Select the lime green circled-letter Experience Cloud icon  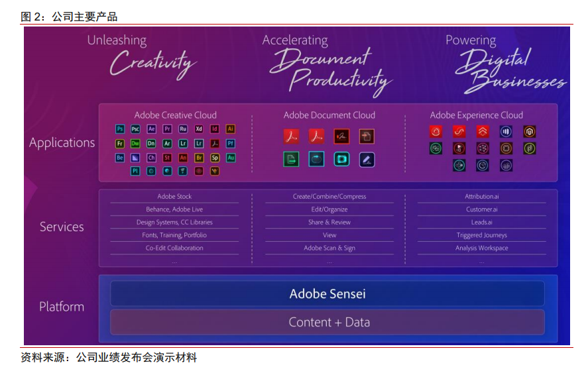click(x=530, y=148)
